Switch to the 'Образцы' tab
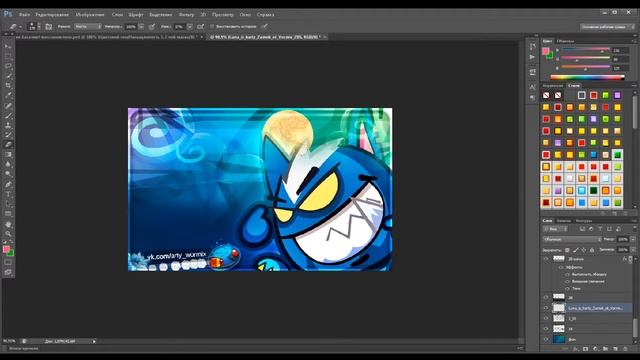The height and width of the screenshot is (360, 640). click(x=565, y=41)
